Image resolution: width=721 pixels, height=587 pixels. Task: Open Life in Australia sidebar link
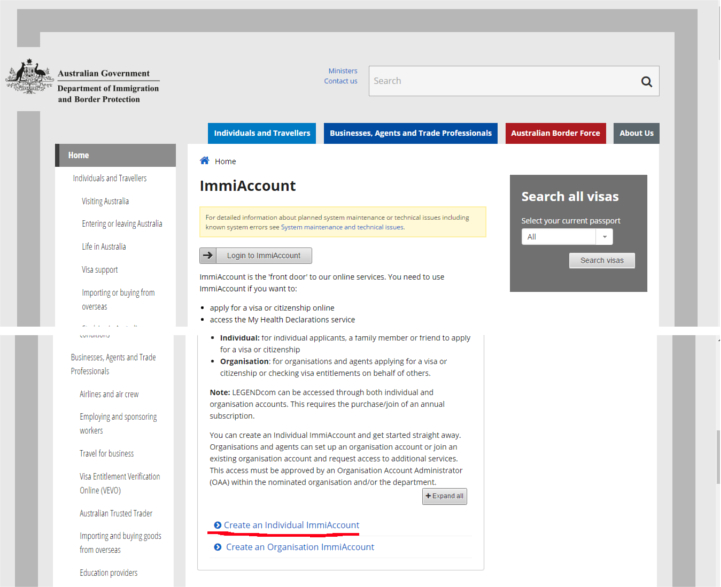tap(103, 247)
